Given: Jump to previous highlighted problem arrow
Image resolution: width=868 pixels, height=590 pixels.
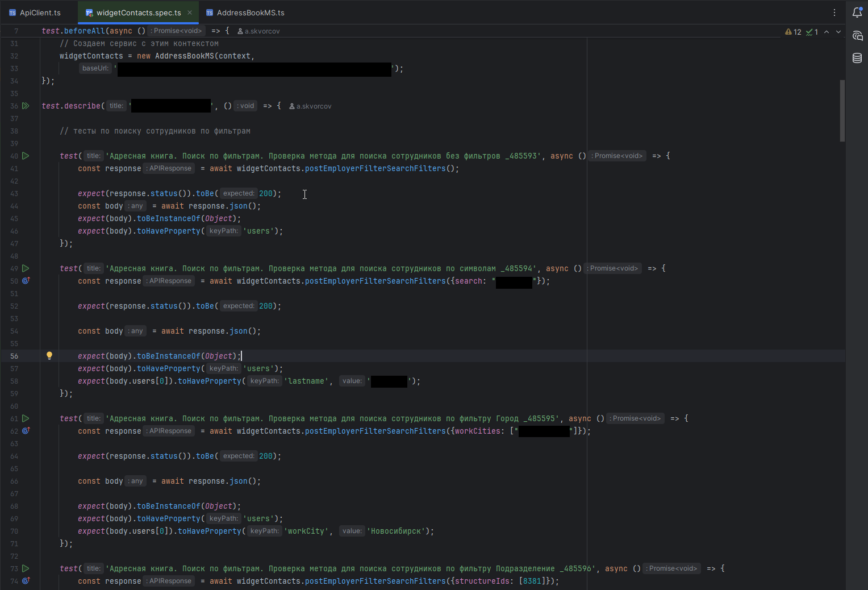Looking at the screenshot, I should click(x=827, y=32).
